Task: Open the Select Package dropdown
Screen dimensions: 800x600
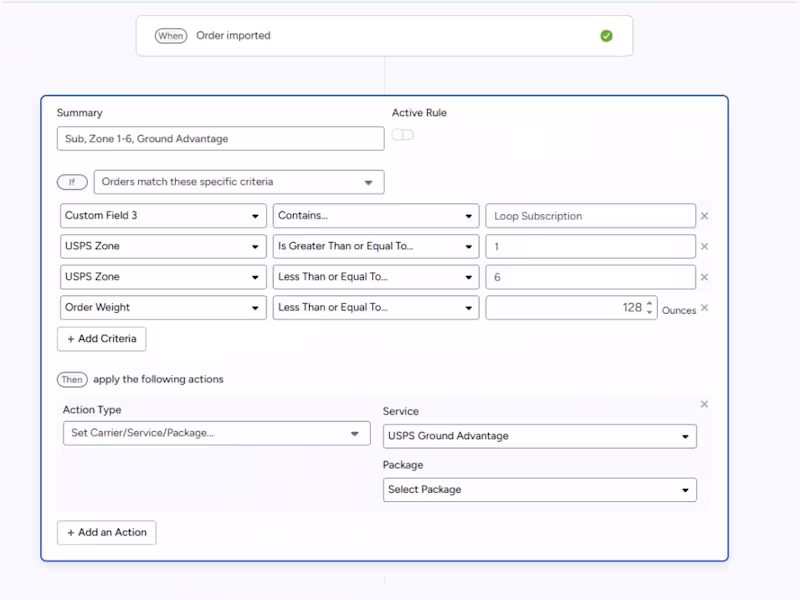Action: click(x=540, y=490)
